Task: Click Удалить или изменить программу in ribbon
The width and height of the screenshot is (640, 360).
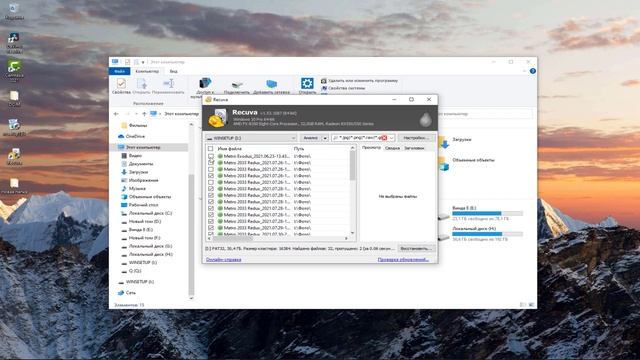Action: tap(359, 81)
